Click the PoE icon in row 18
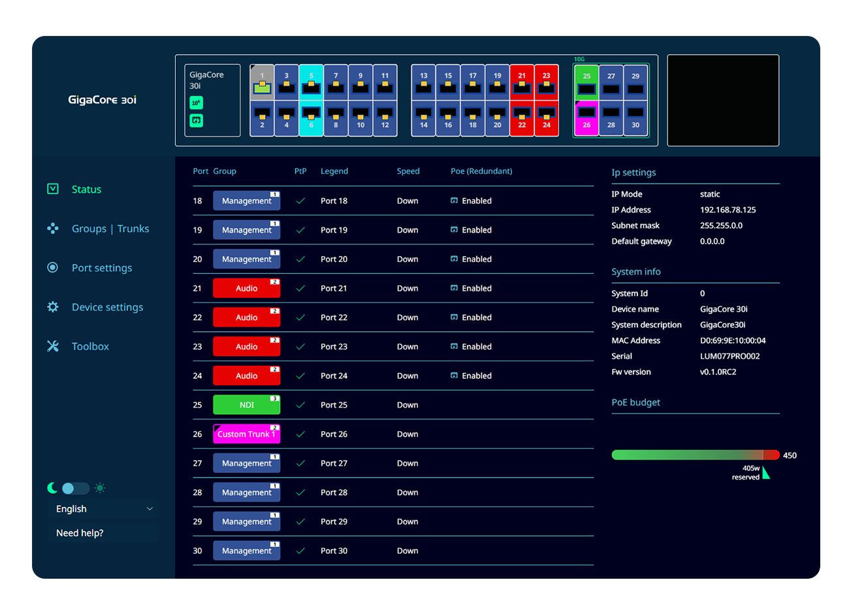 (455, 201)
